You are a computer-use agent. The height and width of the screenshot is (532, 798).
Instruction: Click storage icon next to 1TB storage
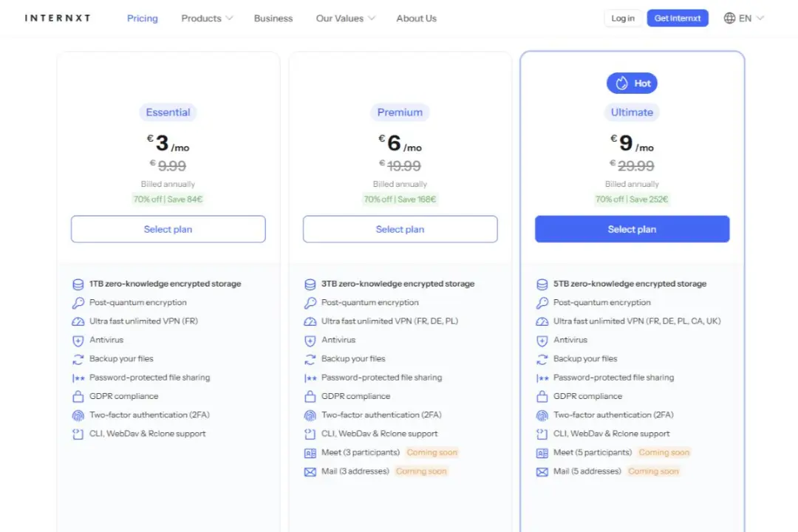78,284
